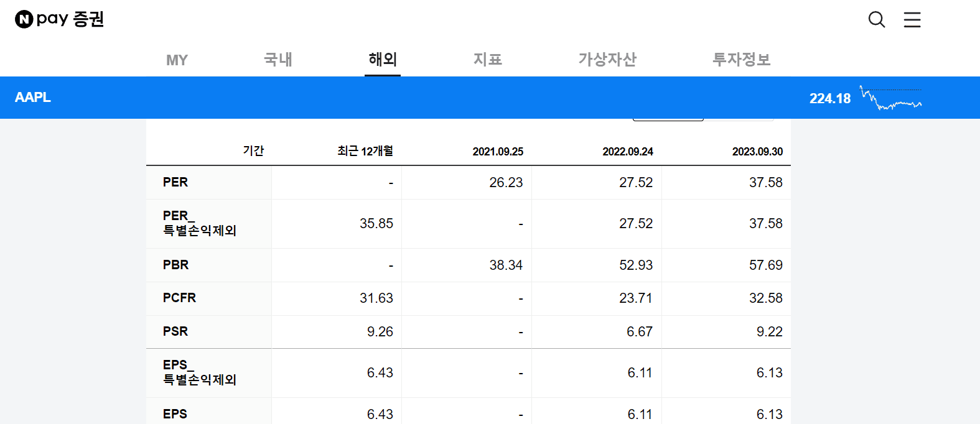The image size is (980, 424).
Task: Select the 최근 12개월 column header
Action: (x=365, y=151)
